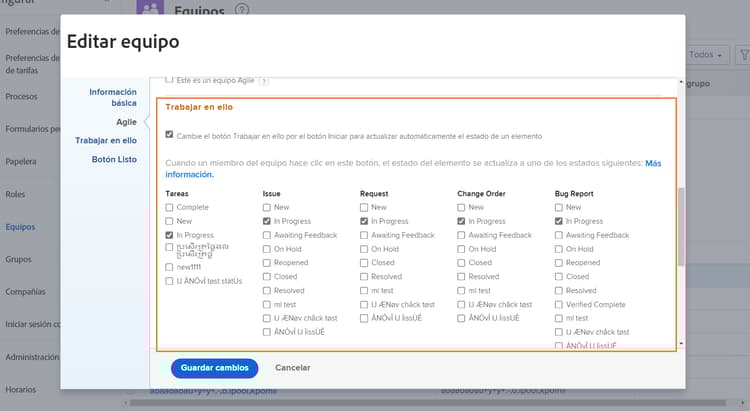Check new1111 task status

point(169,267)
